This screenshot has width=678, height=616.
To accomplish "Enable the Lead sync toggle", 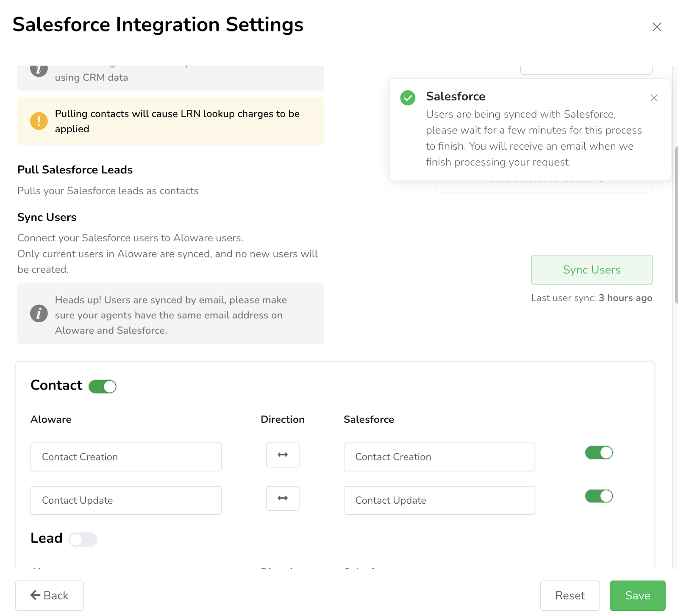I will (83, 540).
